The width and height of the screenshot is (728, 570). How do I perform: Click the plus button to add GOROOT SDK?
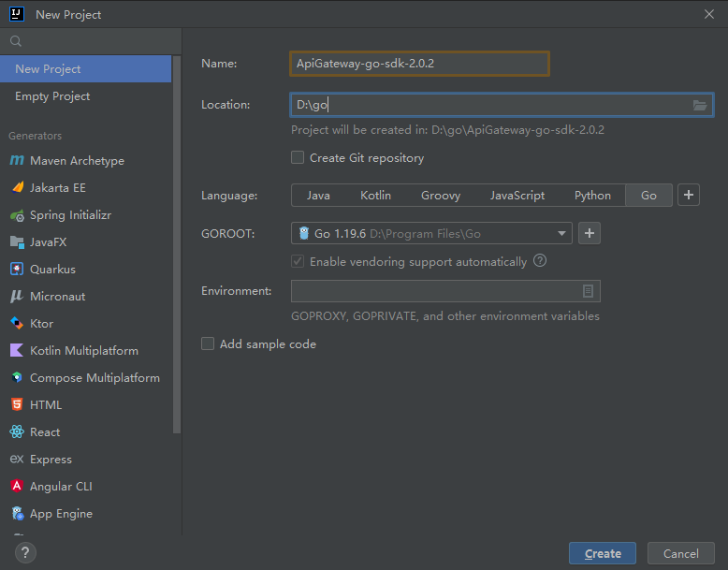[x=589, y=233]
